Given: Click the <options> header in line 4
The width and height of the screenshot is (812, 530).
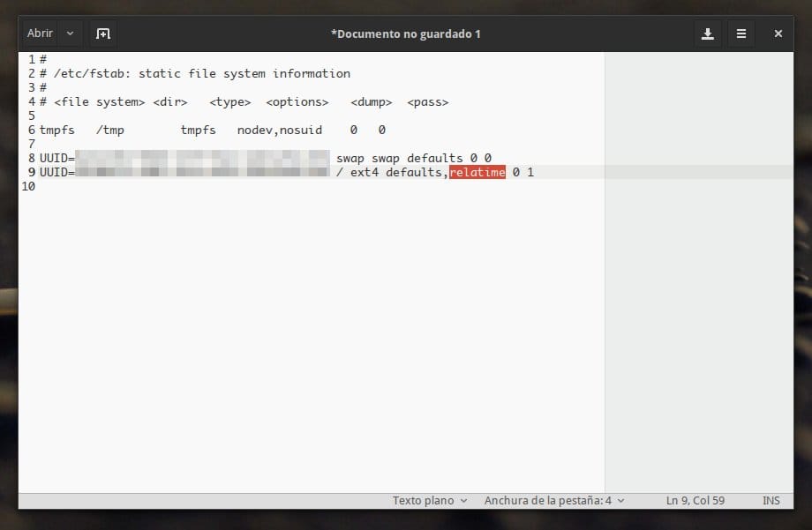Looking at the screenshot, I should point(297,102).
